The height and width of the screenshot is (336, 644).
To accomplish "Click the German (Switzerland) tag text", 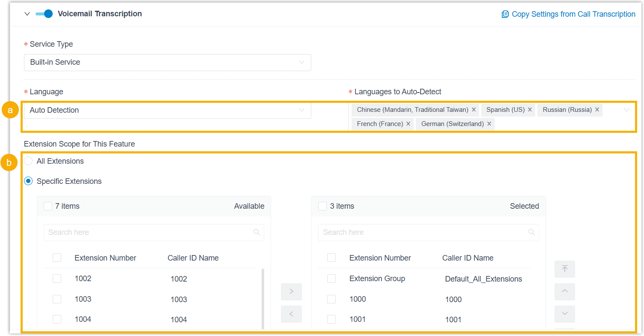I will 453,124.
